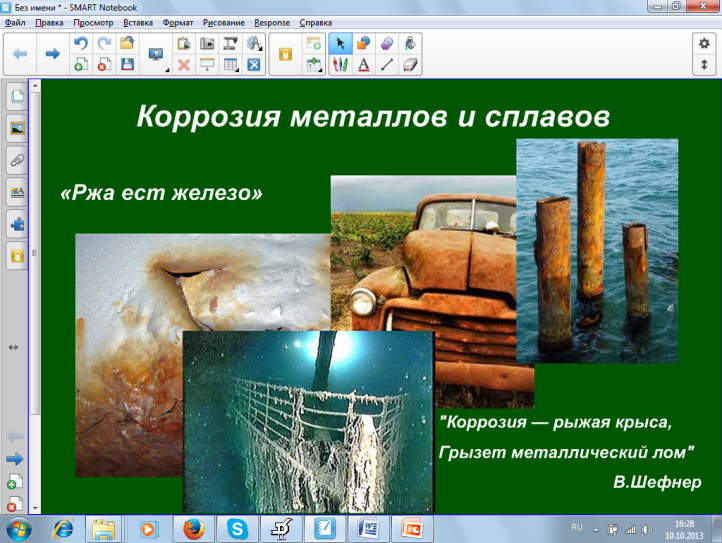The height and width of the screenshot is (543, 722).
Task: Select the sunken ship bow picture
Action: 309,421
